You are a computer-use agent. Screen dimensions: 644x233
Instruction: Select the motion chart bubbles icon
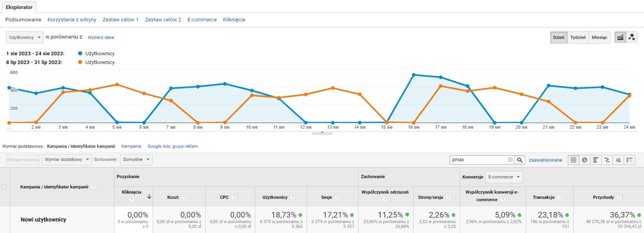click(x=631, y=37)
